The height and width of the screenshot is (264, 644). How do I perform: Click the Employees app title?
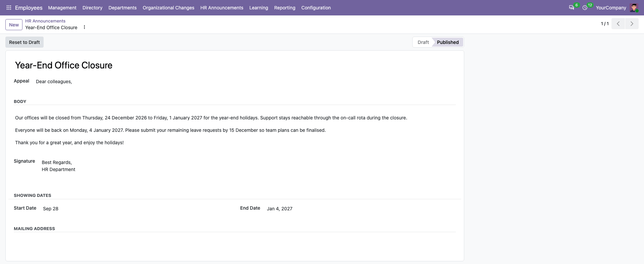click(29, 8)
